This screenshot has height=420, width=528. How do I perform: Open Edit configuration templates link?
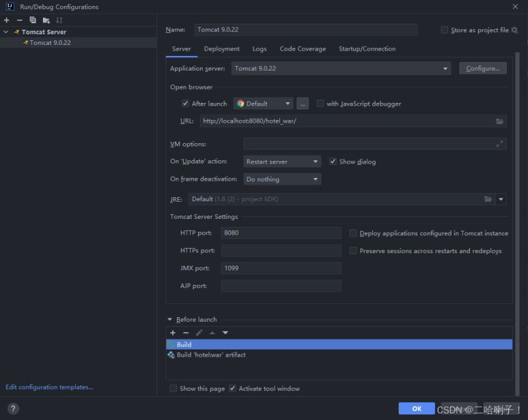point(49,387)
